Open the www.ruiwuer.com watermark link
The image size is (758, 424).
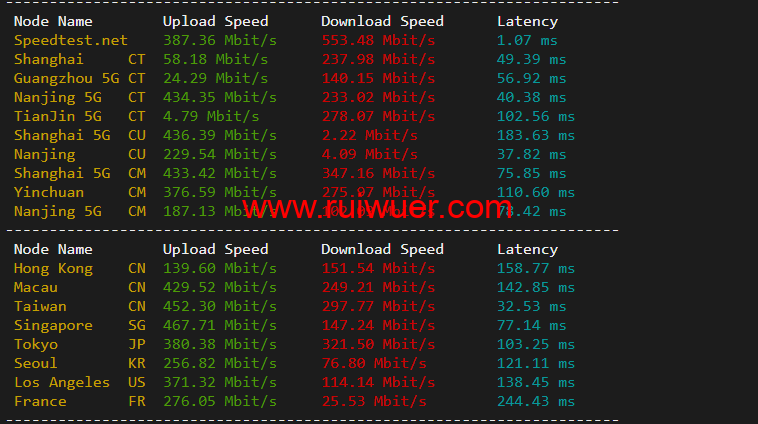point(377,208)
